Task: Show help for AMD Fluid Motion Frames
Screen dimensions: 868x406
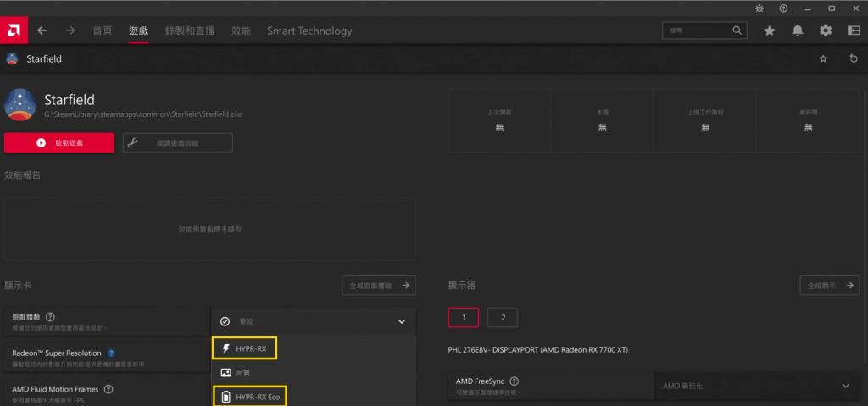Action: [x=108, y=389]
